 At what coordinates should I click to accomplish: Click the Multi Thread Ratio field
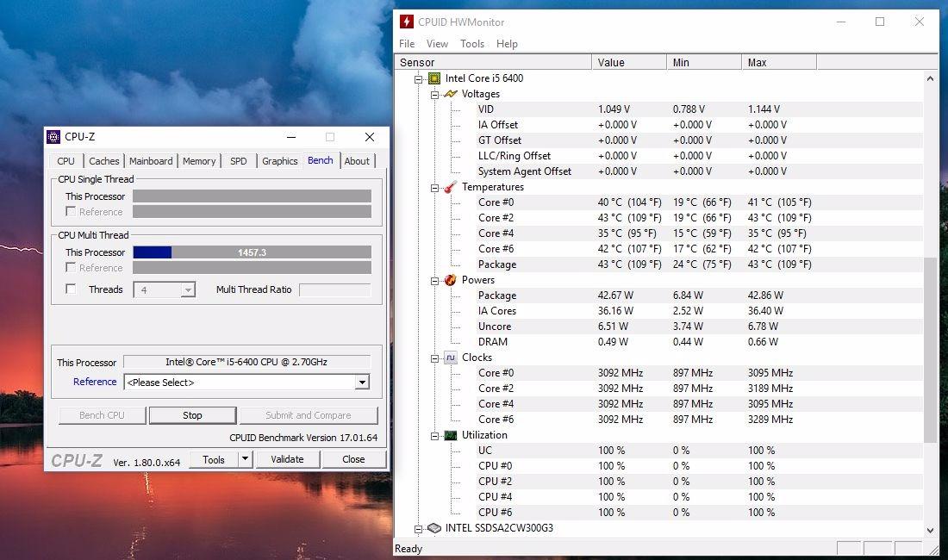click(x=335, y=290)
